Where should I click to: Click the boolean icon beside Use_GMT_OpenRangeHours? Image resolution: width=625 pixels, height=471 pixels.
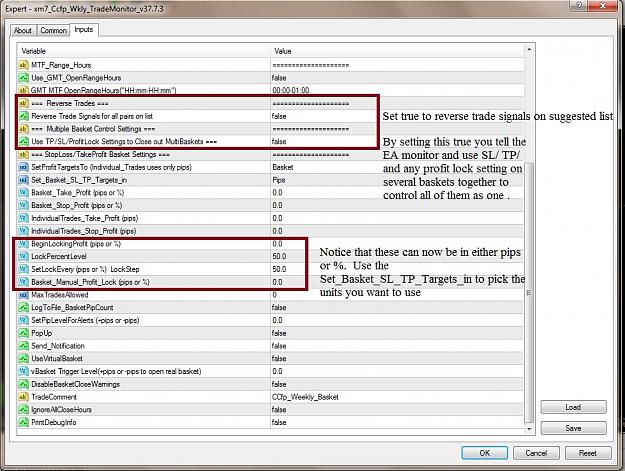click(24, 78)
